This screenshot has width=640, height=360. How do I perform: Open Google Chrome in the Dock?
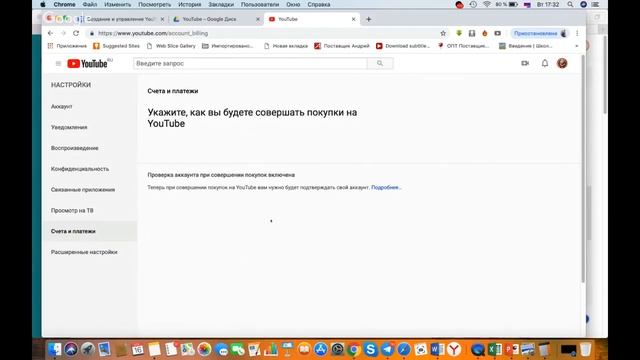354,349
